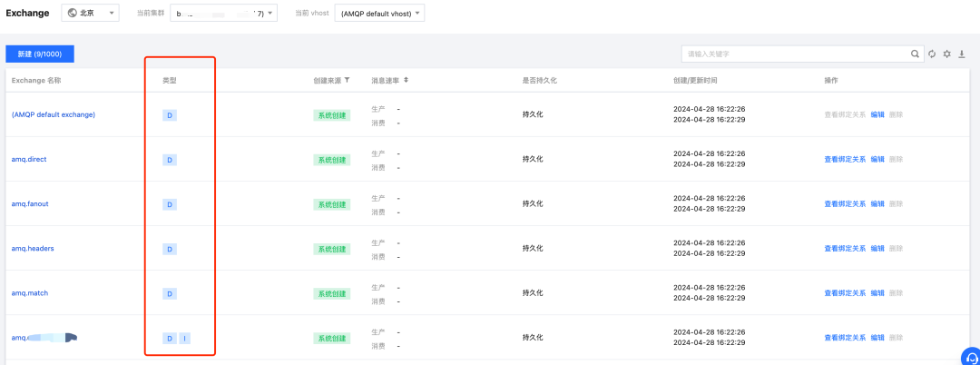Click 系统创建 tag in amq.direct row
Image resolution: width=980 pixels, height=365 pixels.
coord(332,160)
